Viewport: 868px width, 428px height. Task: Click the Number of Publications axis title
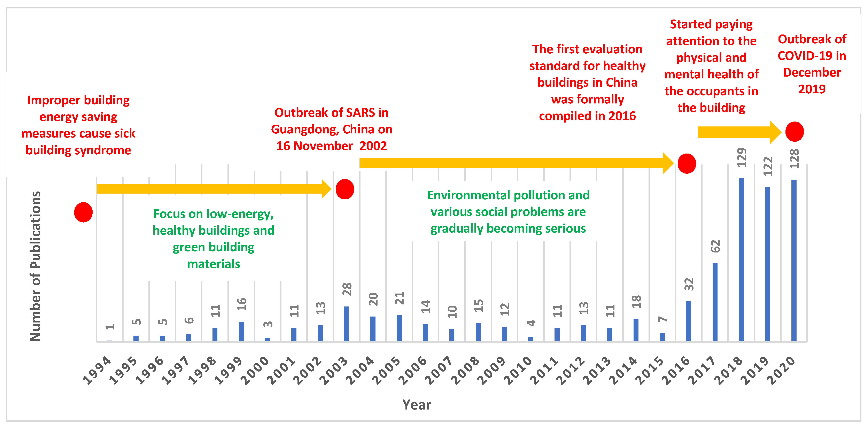pyautogui.click(x=36, y=266)
